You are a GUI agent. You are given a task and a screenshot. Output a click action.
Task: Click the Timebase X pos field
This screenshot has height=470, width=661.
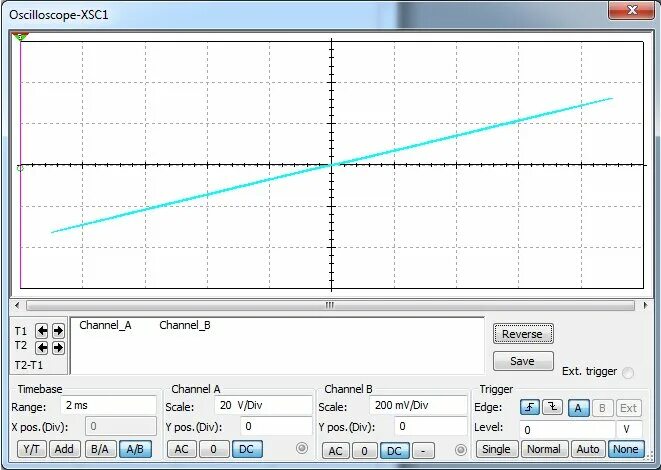click(x=121, y=427)
